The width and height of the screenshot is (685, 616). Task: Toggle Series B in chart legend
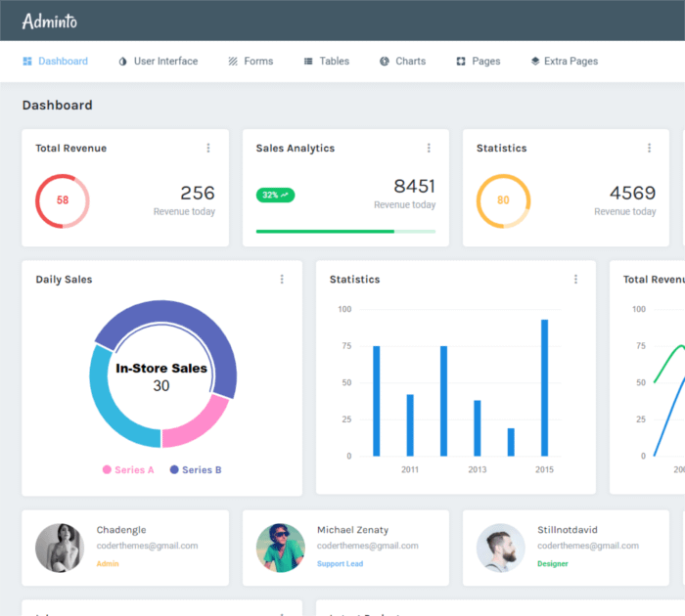(196, 470)
